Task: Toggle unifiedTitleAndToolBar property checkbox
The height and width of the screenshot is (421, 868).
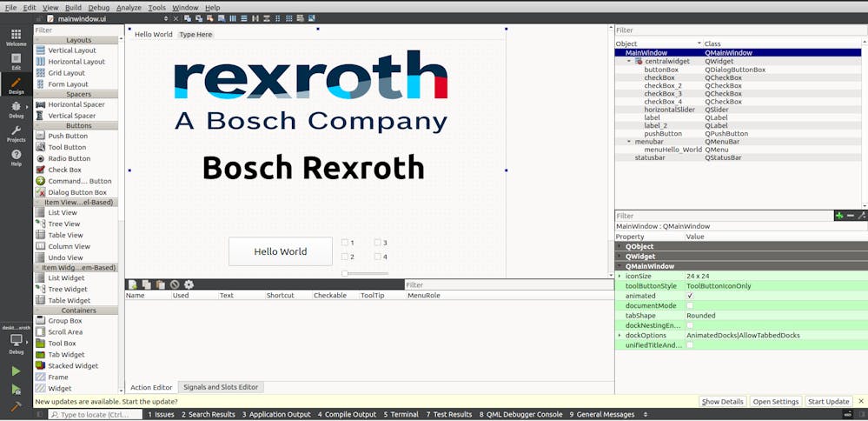Action: [x=690, y=345]
